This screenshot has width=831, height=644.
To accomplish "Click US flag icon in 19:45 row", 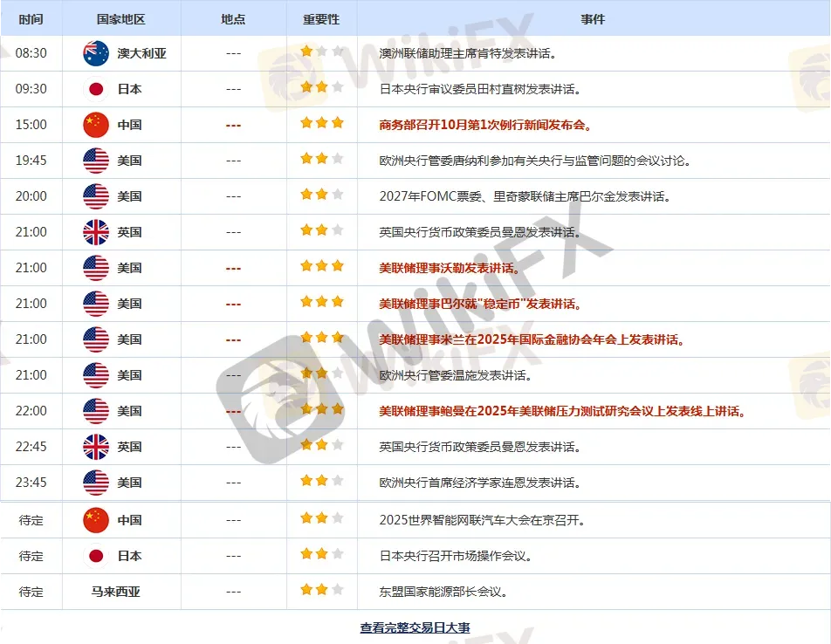I will 96,161.
